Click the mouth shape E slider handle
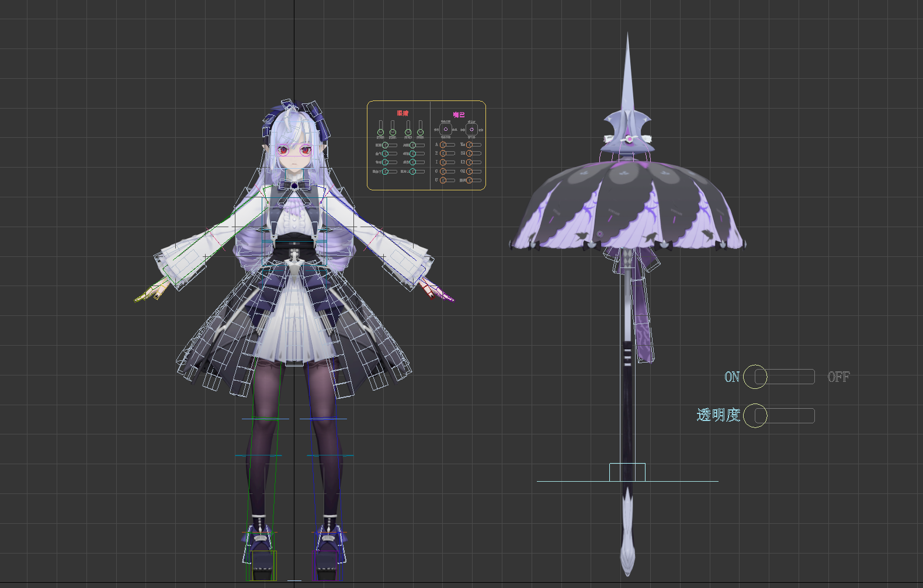Image resolution: width=923 pixels, height=588 pixels. pos(443,154)
